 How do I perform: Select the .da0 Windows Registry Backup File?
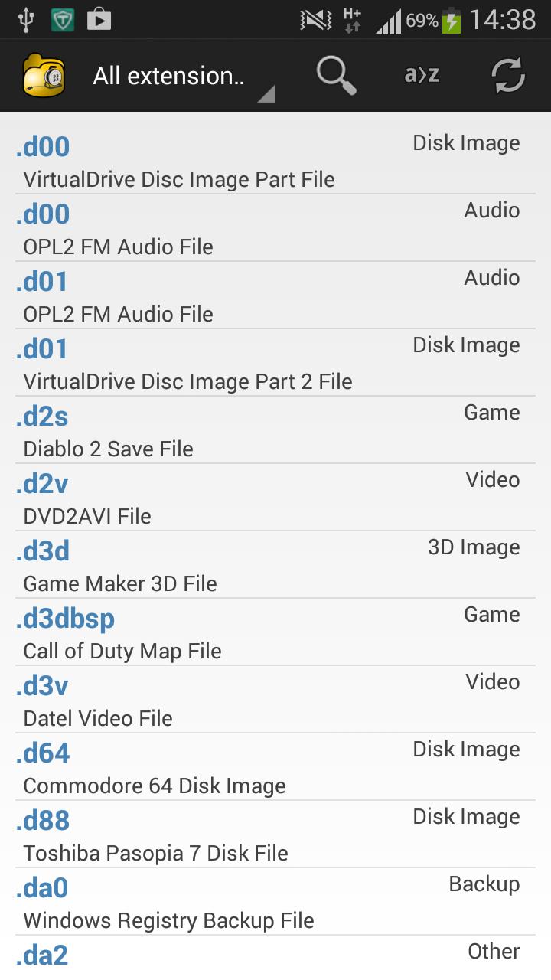(275, 901)
